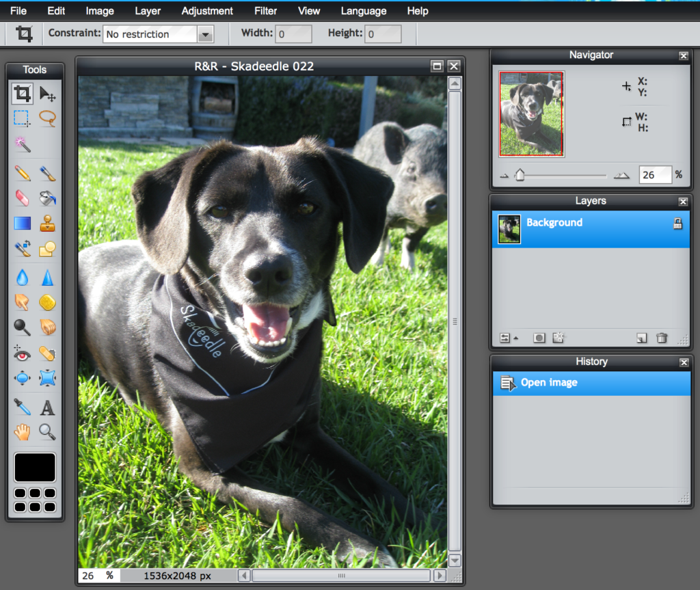Select the Crop tool
Viewport: 700px width, 590px height.
point(22,94)
